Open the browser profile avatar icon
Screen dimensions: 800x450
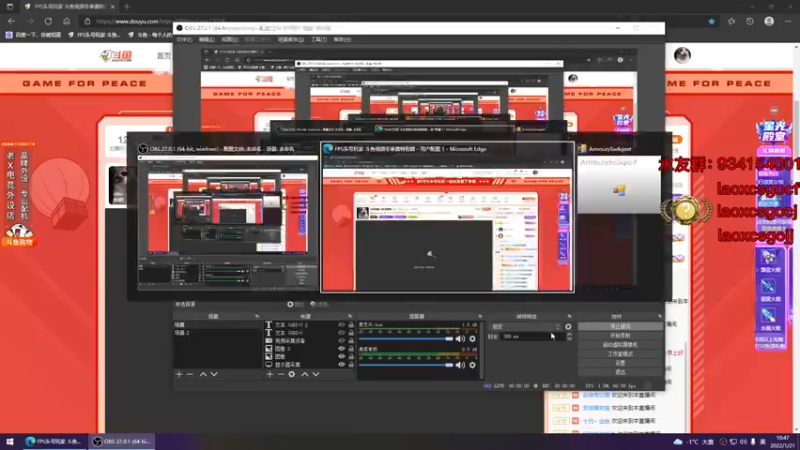tap(769, 21)
